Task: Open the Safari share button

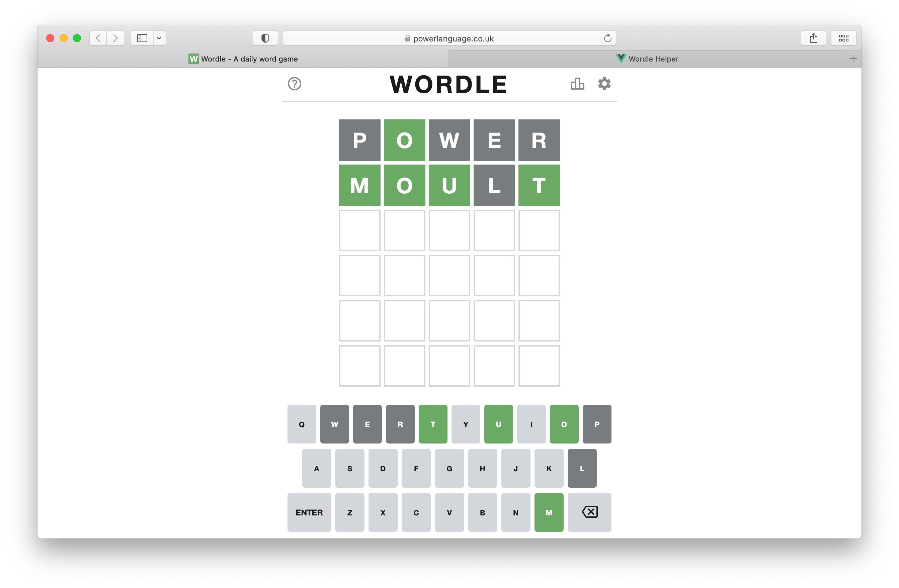Action: [x=814, y=38]
